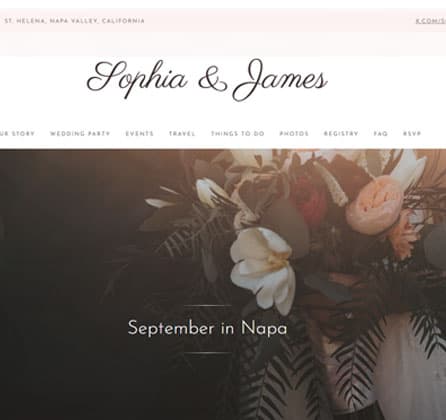Click the St. Helena, Napa Valley location text
This screenshot has width=446, height=420.
tap(74, 21)
